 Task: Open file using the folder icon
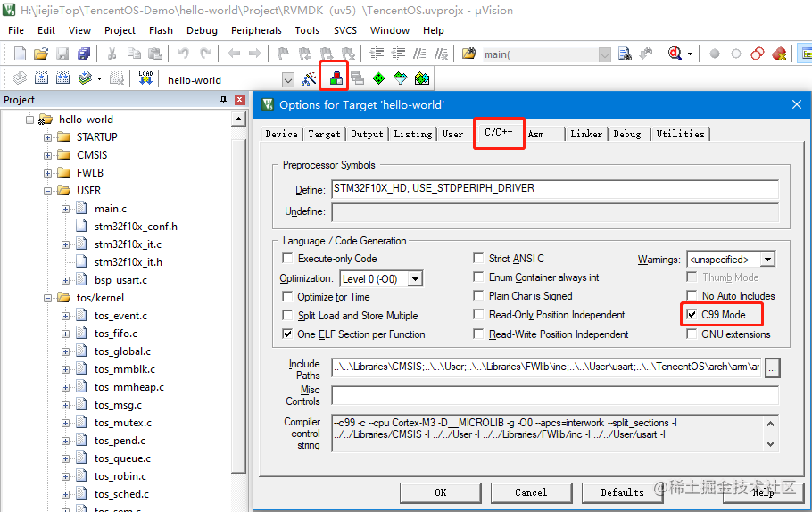pos(41,54)
